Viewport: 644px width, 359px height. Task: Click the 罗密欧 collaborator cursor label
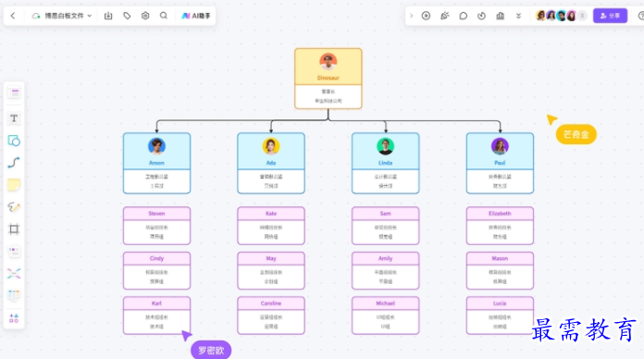[x=211, y=350]
